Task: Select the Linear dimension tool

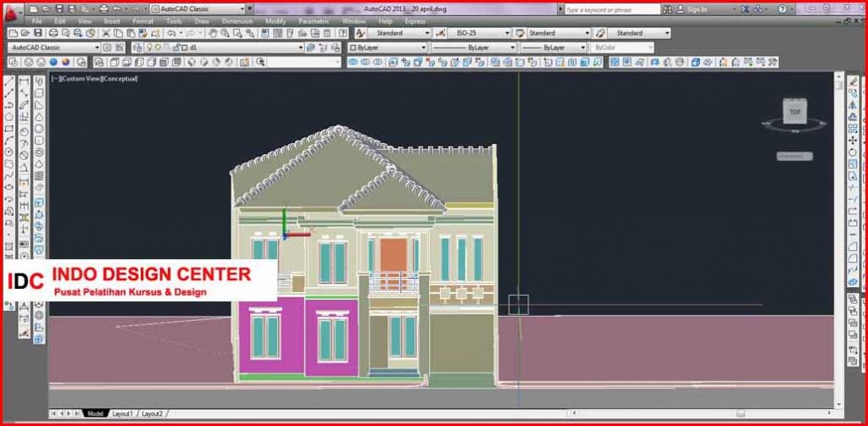Action: point(25,82)
